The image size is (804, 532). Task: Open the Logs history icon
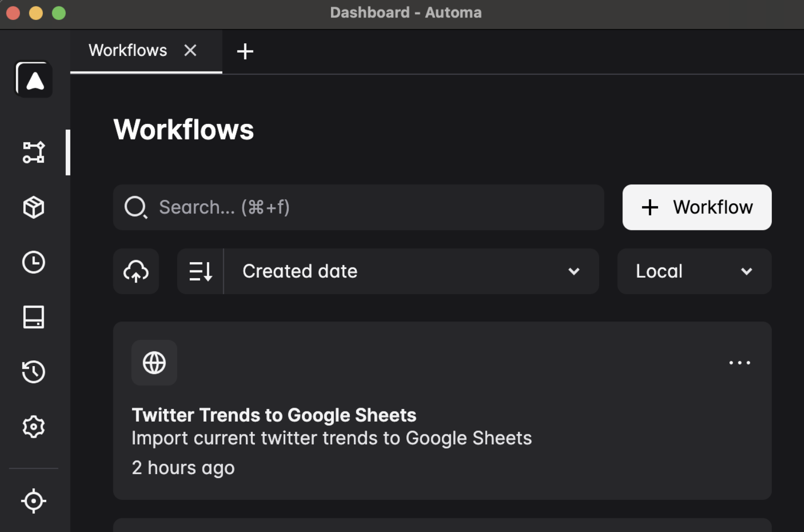pos(34,372)
